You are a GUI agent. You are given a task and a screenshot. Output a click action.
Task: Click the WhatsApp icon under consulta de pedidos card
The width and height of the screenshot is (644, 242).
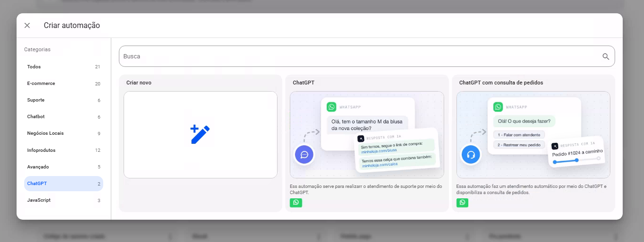click(x=463, y=203)
